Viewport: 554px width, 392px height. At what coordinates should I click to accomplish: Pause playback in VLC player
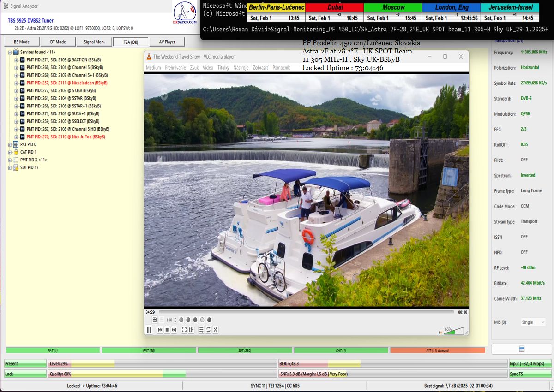click(149, 330)
